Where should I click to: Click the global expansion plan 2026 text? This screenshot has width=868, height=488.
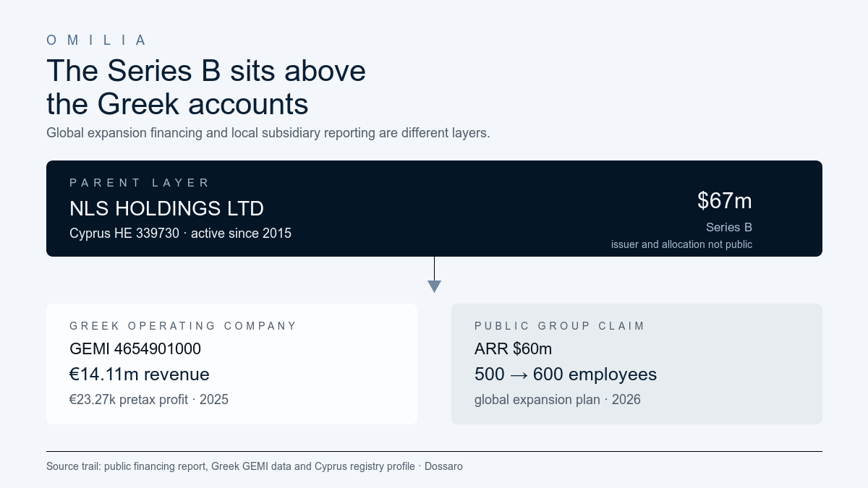click(x=558, y=400)
